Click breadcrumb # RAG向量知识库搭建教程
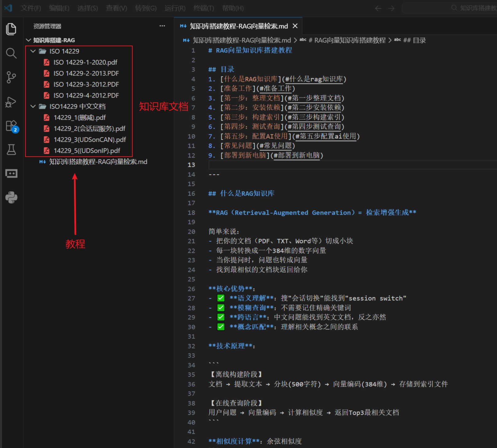 pos(347,40)
